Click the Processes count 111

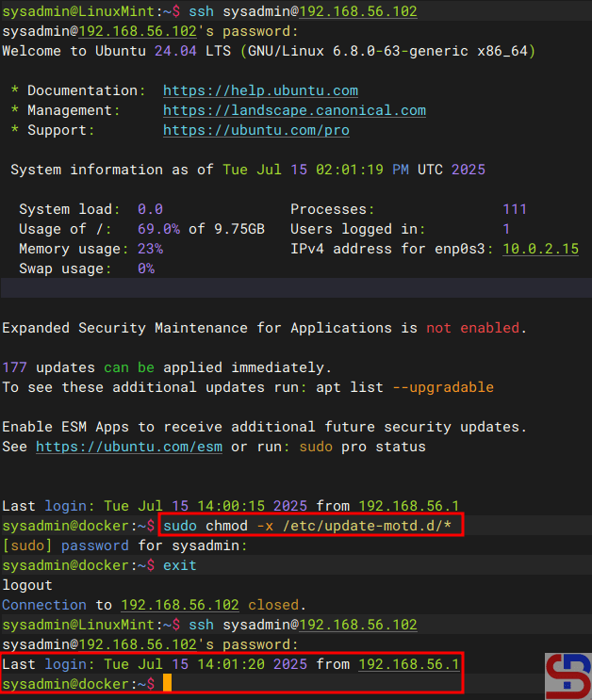point(515,209)
